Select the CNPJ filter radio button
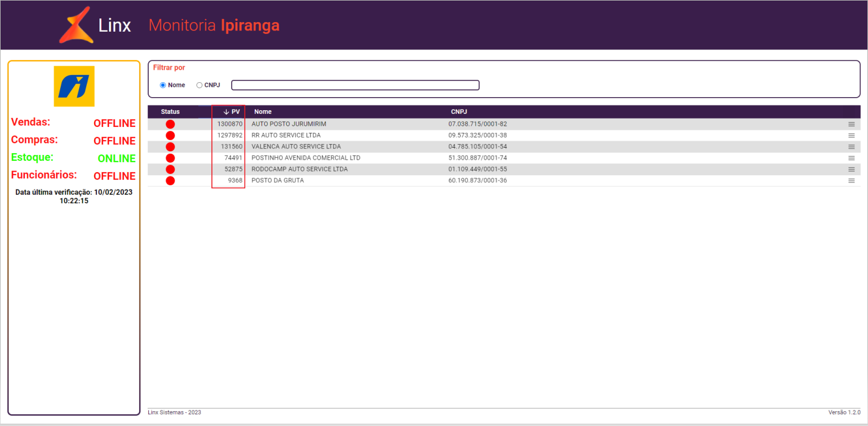This screenshot has height=426, width=868. click(199, 85)
